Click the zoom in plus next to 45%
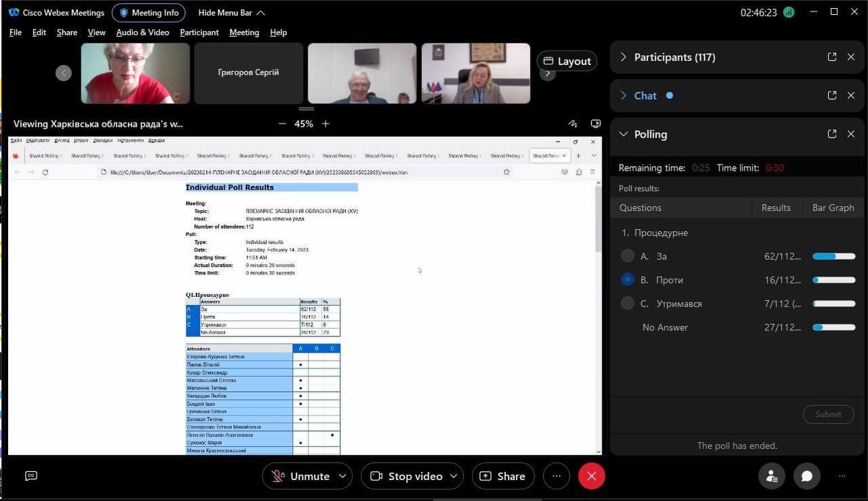 [x=325, y=124]
